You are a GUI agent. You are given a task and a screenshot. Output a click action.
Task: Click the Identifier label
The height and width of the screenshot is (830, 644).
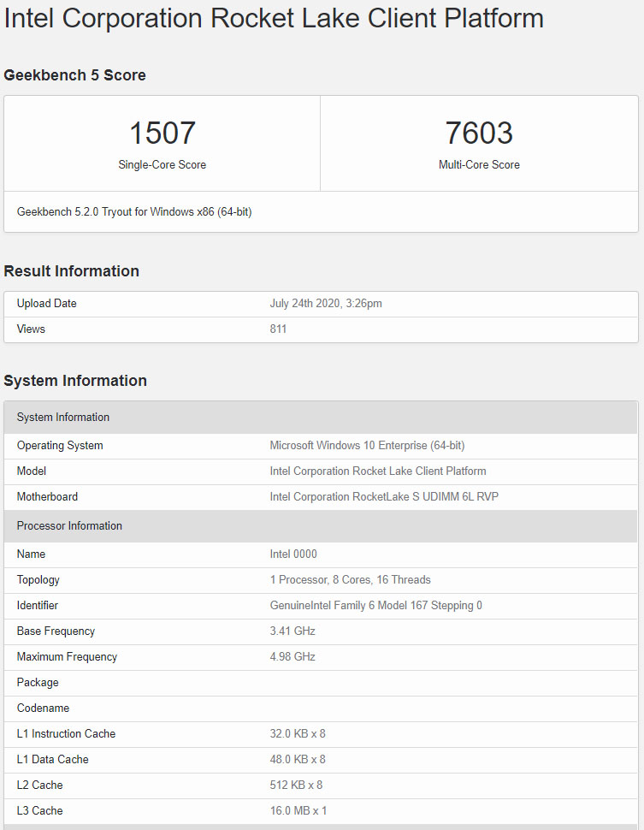[37, 605]
